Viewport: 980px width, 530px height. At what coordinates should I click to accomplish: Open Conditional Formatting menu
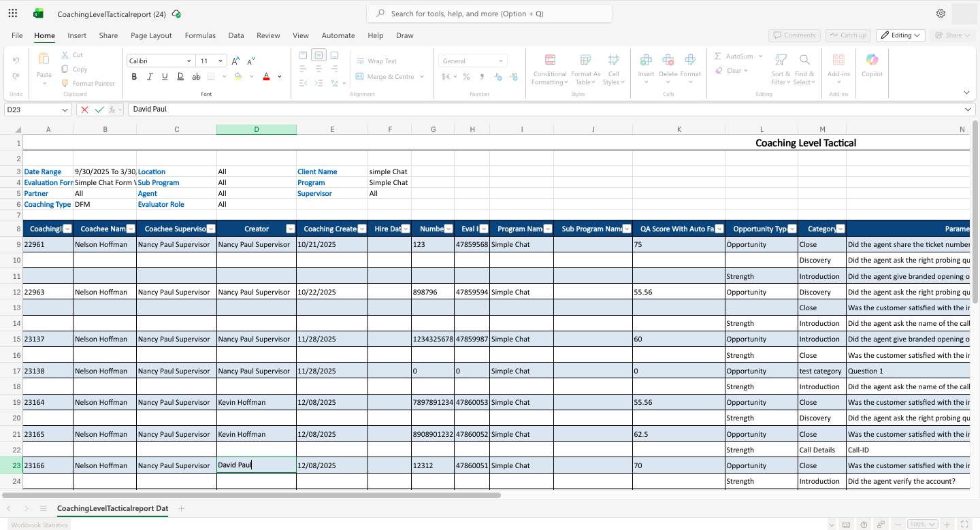tap(550, 69)
